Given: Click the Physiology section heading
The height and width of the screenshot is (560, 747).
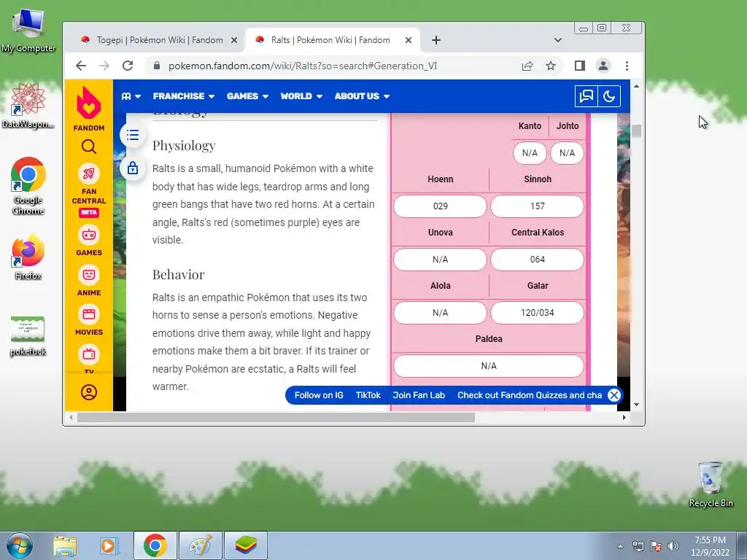Looking at the screenshot, I should [x=184, y=146].
